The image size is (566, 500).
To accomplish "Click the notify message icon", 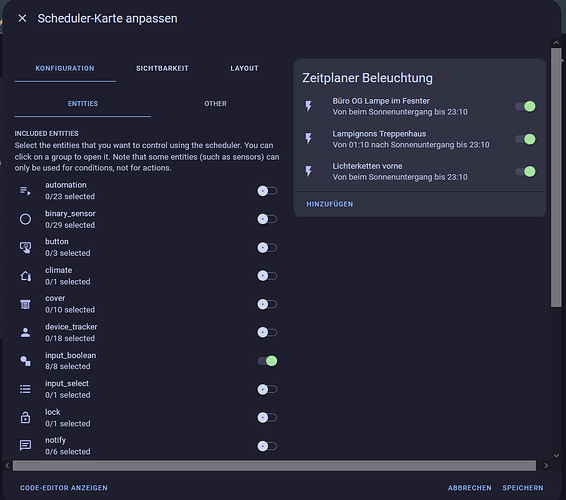I will (x=25, y=446).
